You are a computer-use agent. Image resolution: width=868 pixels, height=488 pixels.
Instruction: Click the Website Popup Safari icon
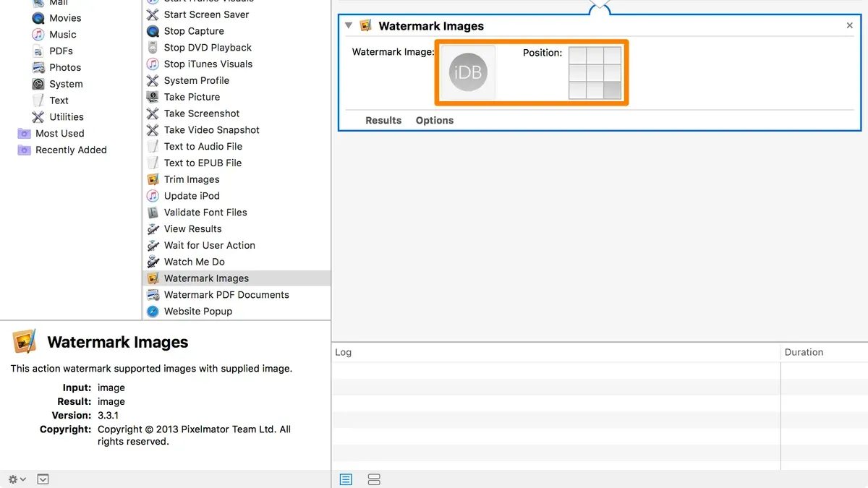click(153, 312)
